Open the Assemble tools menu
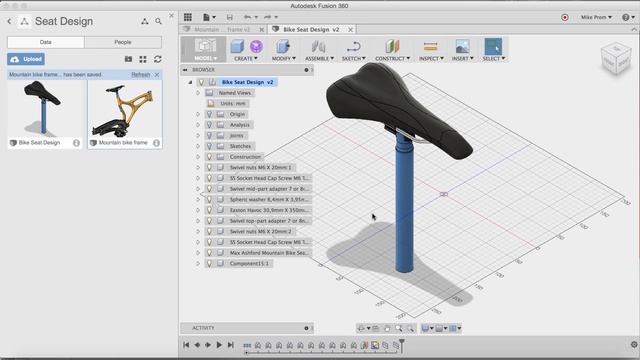The width and height of the screenshot is (640, 360). tap(319, 58)
